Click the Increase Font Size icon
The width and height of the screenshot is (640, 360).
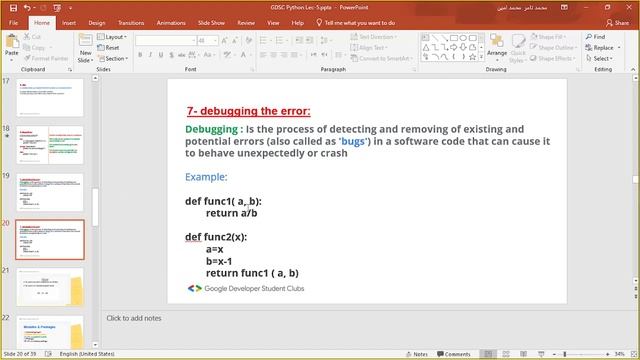pyautogui.click(x=224, y=40)
